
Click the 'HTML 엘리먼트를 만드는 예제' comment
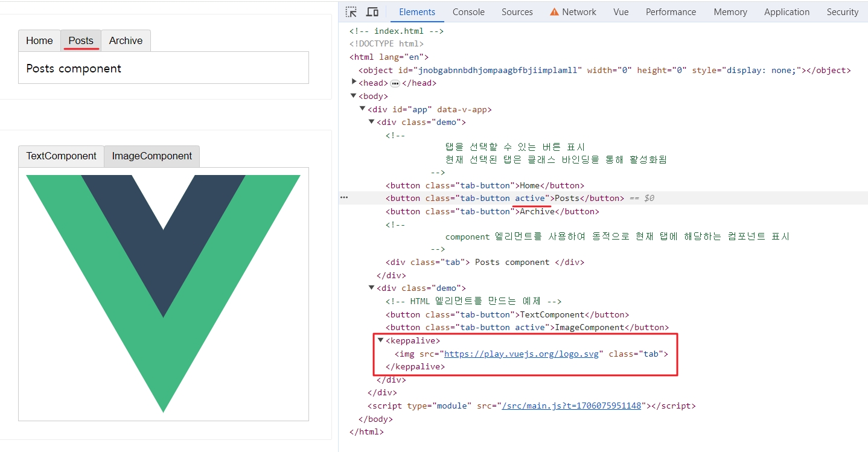474,301
